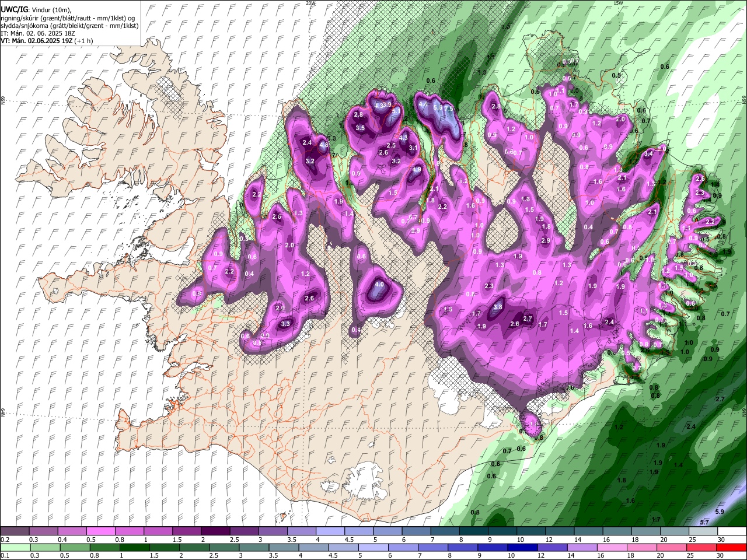Click the "3.3" snowfall value on the map
Screen dimensions: 747x560
[x=285, y=324]
